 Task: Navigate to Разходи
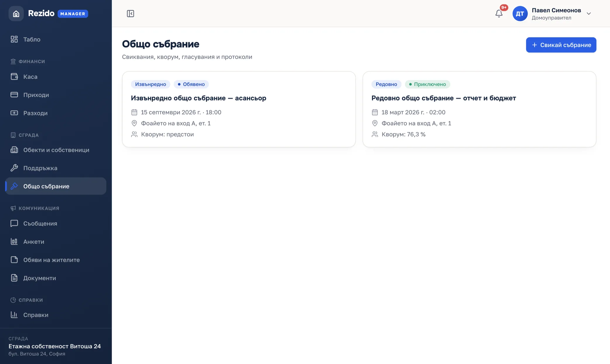(x=56, y=113)
